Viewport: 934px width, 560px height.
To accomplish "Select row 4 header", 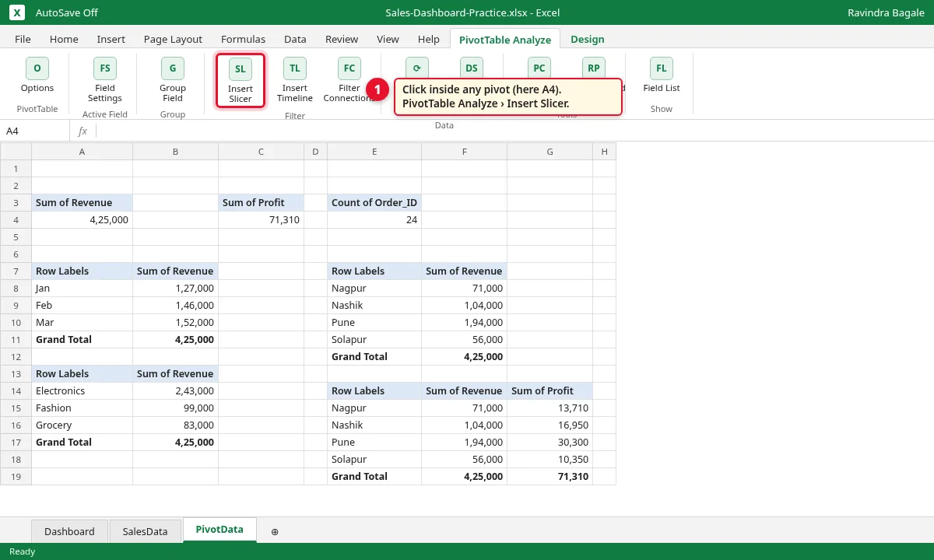I will click(x=16, y=220).
